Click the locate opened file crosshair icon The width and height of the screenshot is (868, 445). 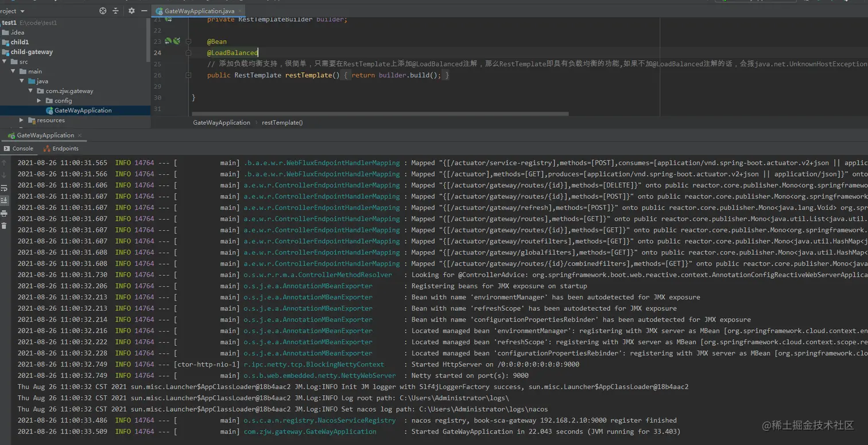[x=103, y=11]
